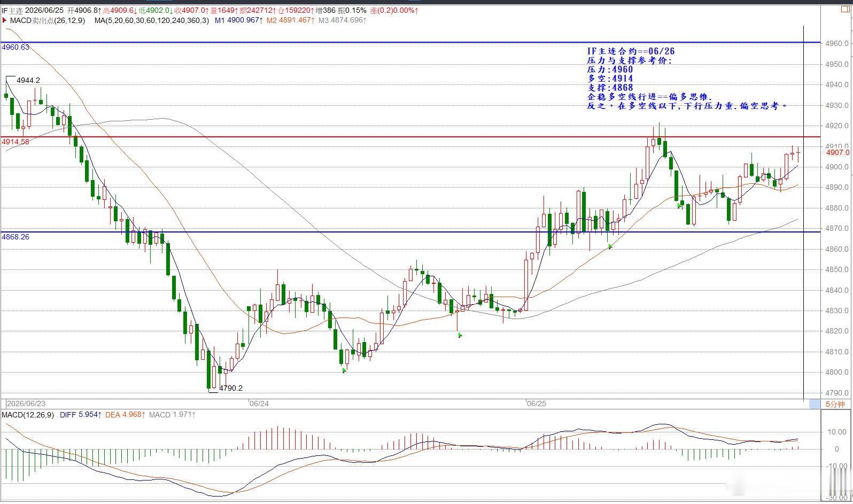
Task: Click the '4790.2' low price marker
Action: [231, 388]
